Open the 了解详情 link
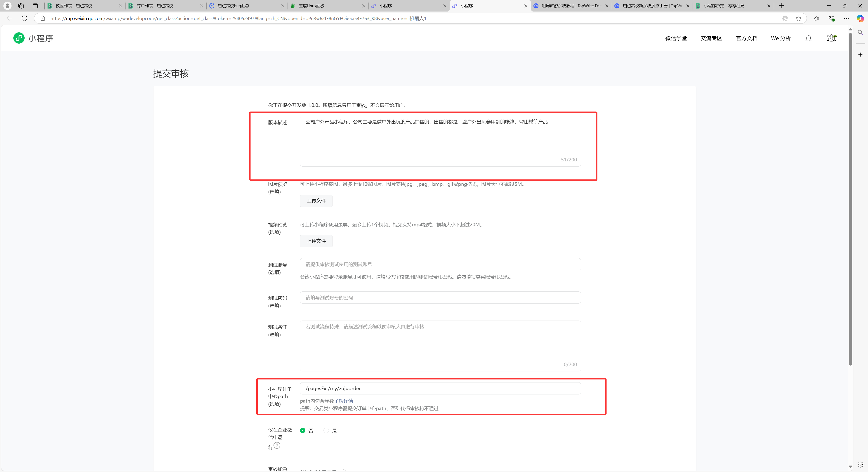This screenshot has height=472, width=868. [343, 401]
